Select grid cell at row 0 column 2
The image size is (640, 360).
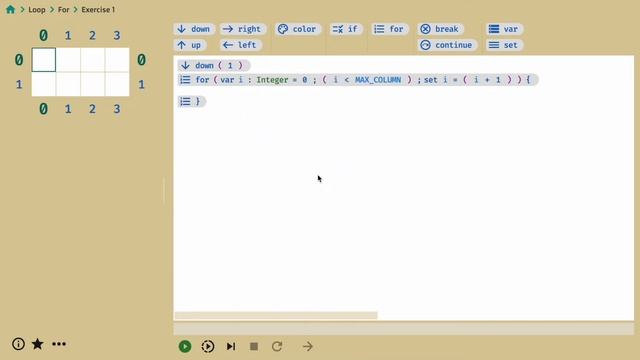click(93, 60)
